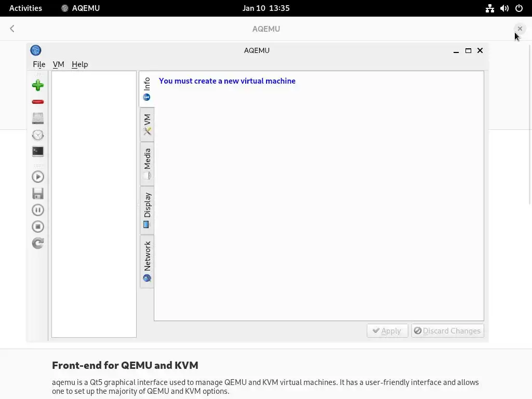Maximize the AQEMU inner window
Screen dimensions: 532x399
tap(468, 50)
